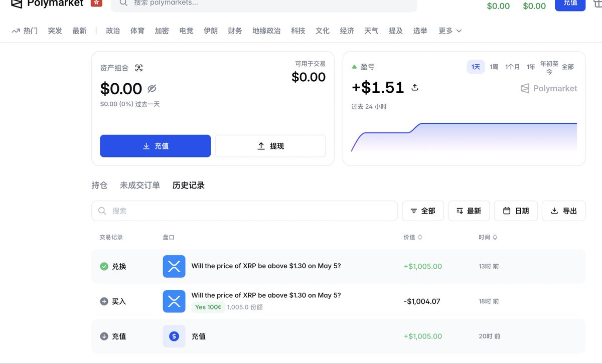Image resolution: width=602 pixels, height=364 pixels.
Task: Open the 经济 economy category
Action: pos(347,31)
